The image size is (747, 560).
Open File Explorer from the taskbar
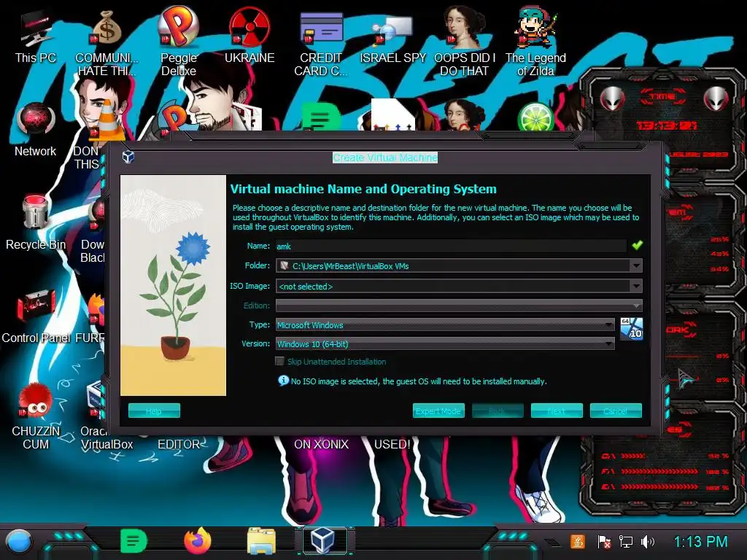click(x=261, y=542)
